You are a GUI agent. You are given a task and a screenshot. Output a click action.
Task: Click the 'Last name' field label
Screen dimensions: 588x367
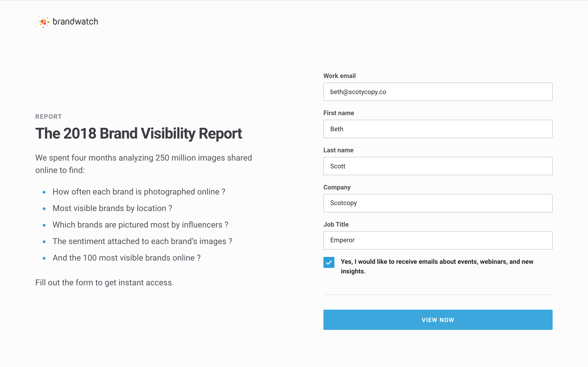[x=338, y=150]
